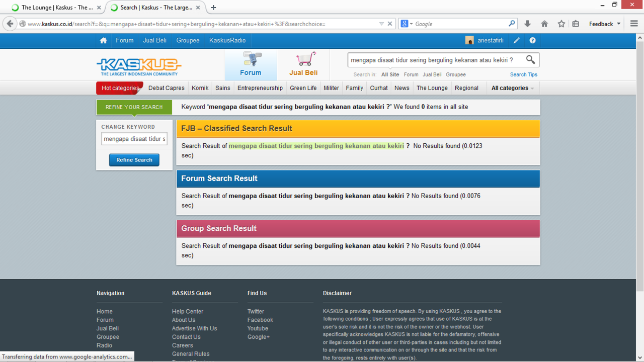
Task: Open the Contact Us footer link
Action: (186, 337)
